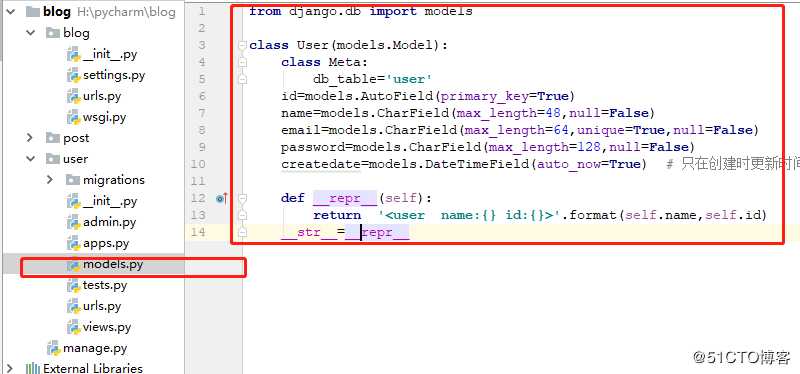Fold class User at line 3 gutter

(x=243, y=45)
